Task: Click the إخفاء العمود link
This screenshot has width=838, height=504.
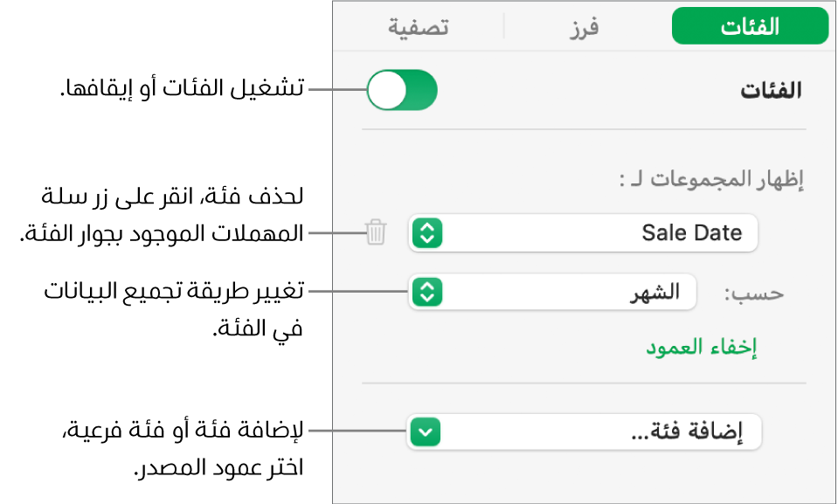Action: pyautogui.click(x=701, y=348)
